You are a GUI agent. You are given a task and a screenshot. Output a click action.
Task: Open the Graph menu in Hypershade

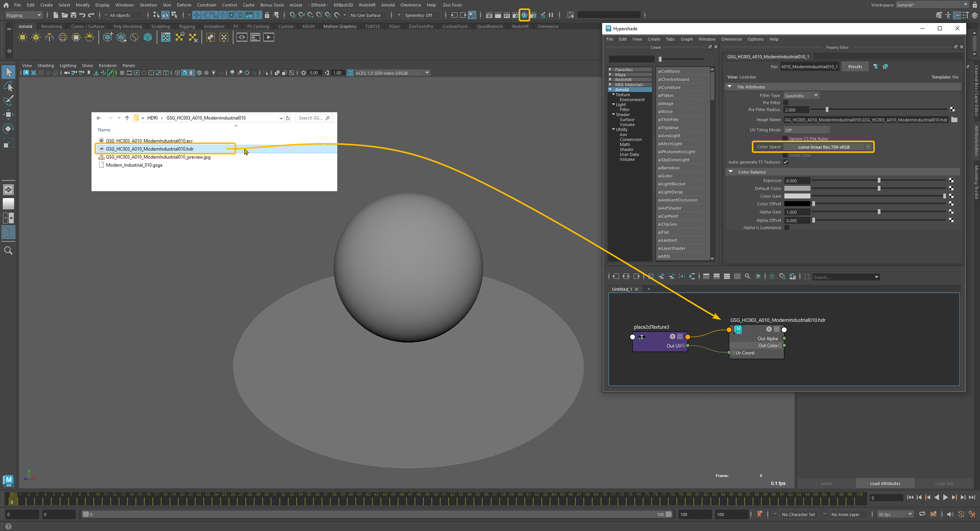686,39
